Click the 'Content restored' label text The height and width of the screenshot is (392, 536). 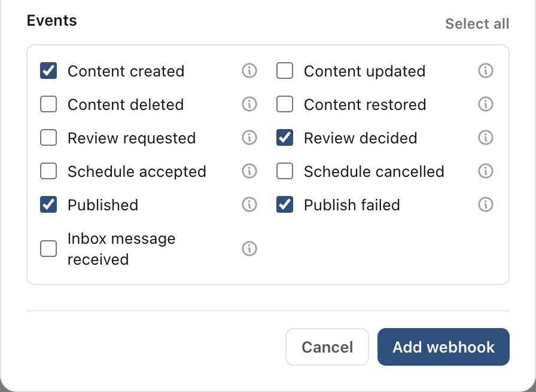click(x=365, y=105)
